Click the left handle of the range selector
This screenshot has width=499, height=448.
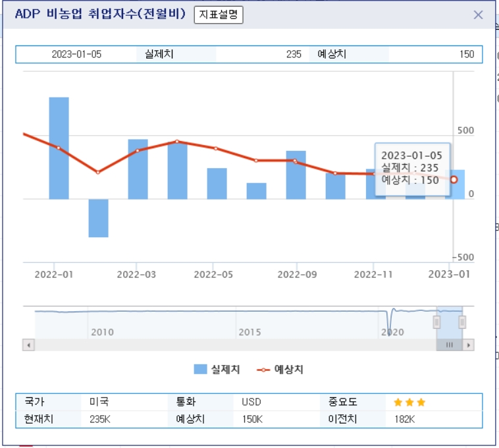click(x=436, y=322)
